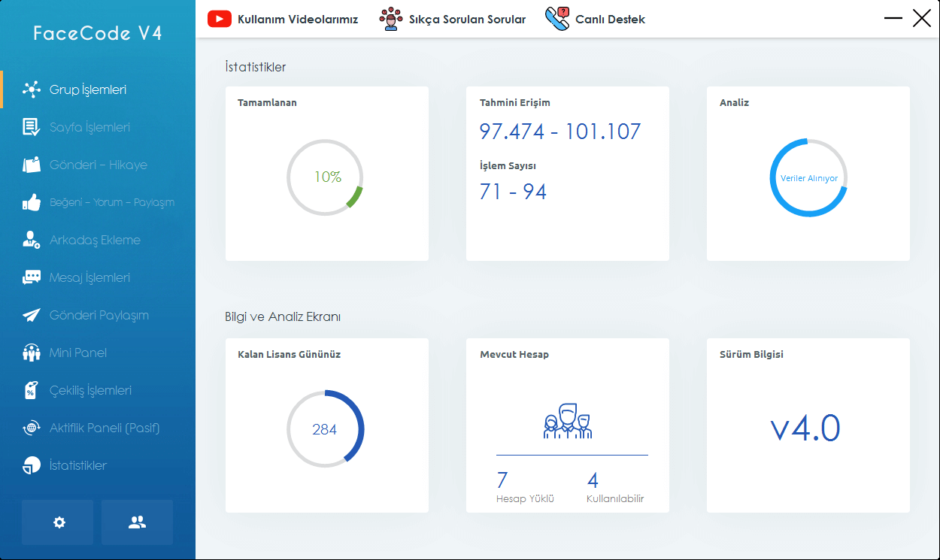The height and width of the screenshot is (560, 940).
Task: Click the thumbs-up Beğeni icon
Action: 32,202
